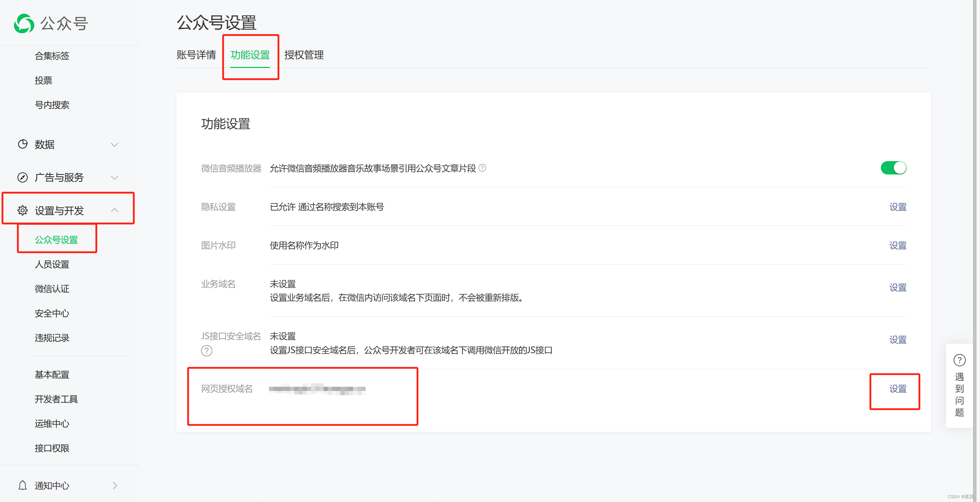Open 微信认证 in the sidebar
This screenshot has width=980, height=502.
(52, 289)
